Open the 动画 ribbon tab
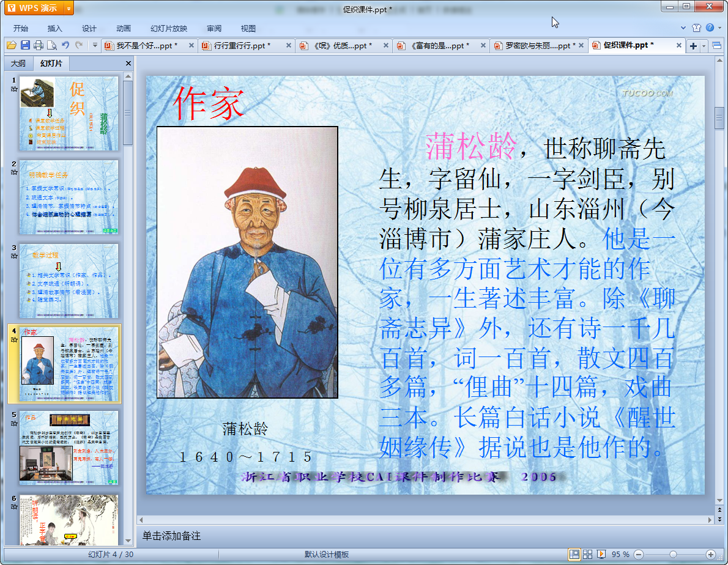The image size is (728, 565). pyautogui.click(x=124, y=28)
